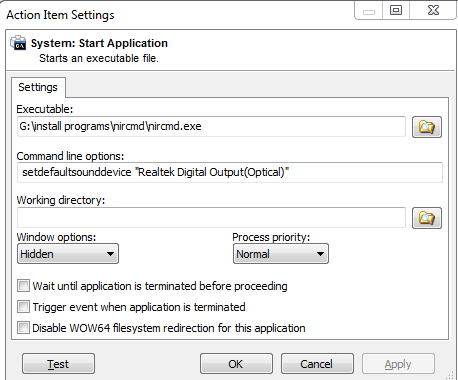The image size is (458, 380).
Task: Toggle Disable WOW64 filesystem redirection checkbox
Action: click(23, 328)
